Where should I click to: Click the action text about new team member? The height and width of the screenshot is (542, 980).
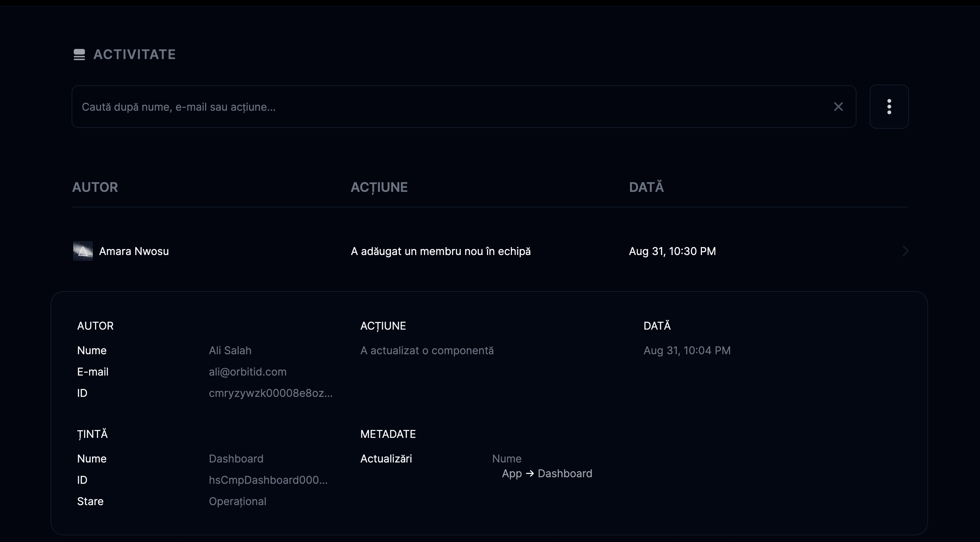pyautogui.click(x=441, y=251)
